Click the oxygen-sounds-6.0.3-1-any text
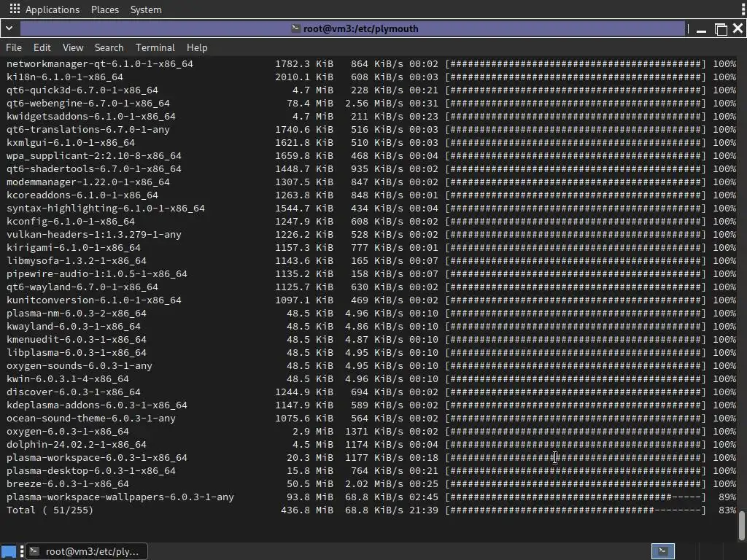Screen dimensions: 747x560 (79, 366)
